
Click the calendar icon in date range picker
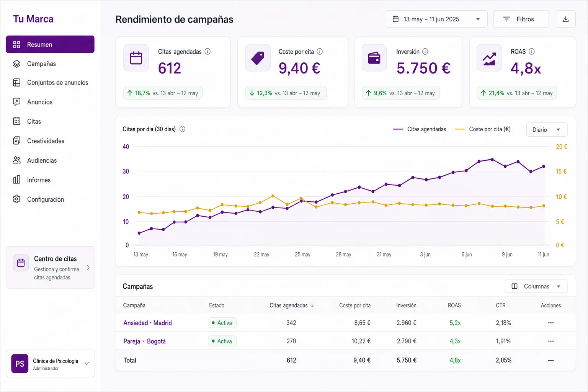[395, 19]
